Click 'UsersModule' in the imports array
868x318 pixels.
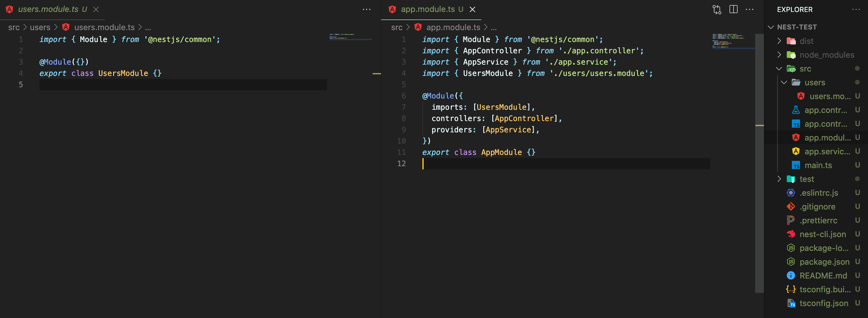point(501,107)
